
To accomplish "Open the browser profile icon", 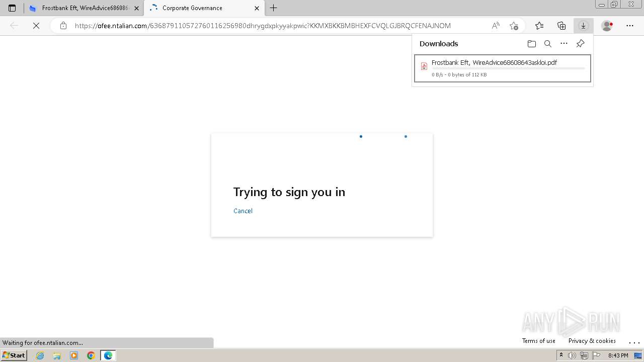I will (607, 26).
